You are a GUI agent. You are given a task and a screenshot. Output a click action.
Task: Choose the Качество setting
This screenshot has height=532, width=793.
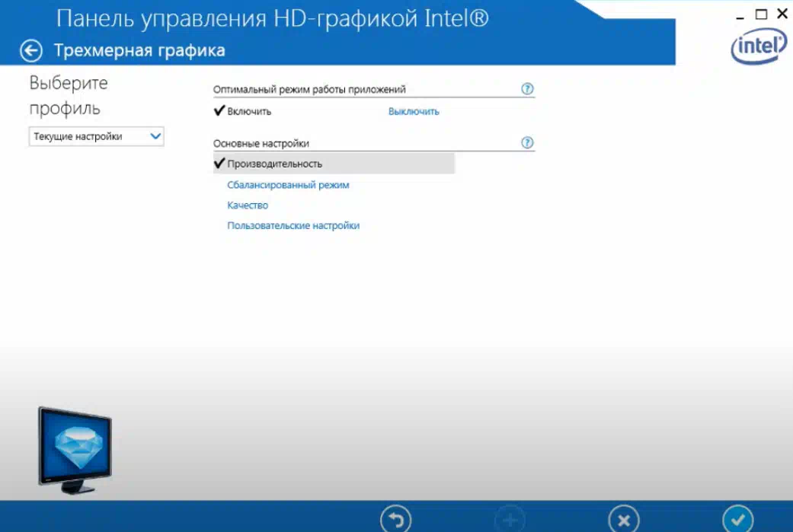point(248,205)
